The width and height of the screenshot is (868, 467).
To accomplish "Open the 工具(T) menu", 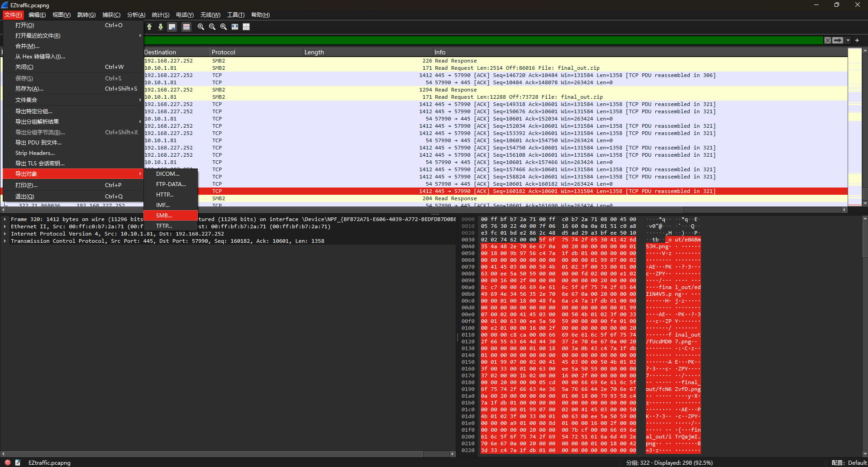I will 236,15.
